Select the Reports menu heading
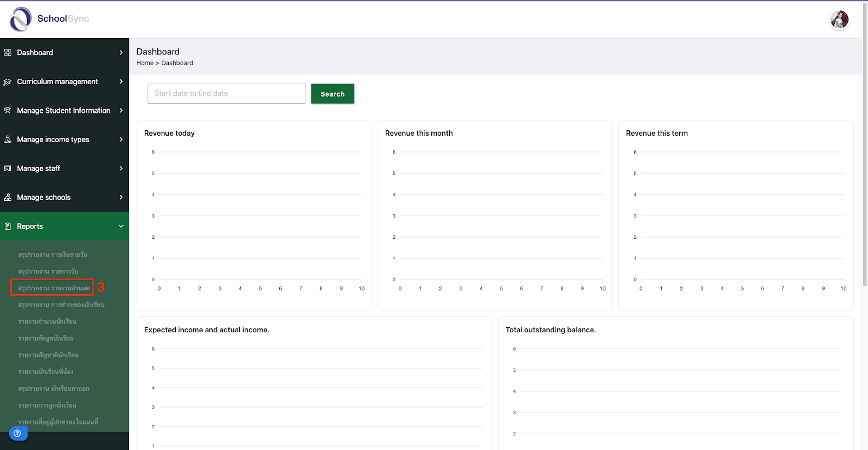Viewport: 868px width, 450px height. (65, 226)
